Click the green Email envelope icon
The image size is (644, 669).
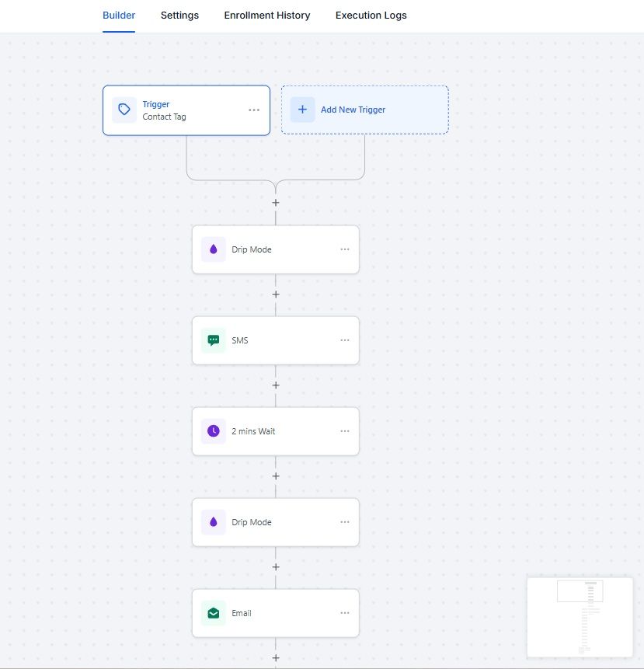(214, 613)
